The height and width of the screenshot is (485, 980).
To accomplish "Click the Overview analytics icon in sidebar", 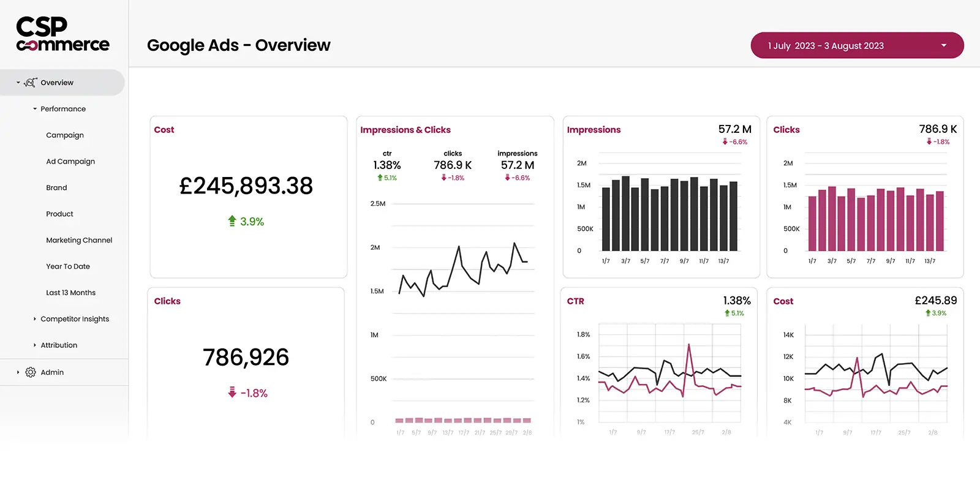I will (31, 83).
